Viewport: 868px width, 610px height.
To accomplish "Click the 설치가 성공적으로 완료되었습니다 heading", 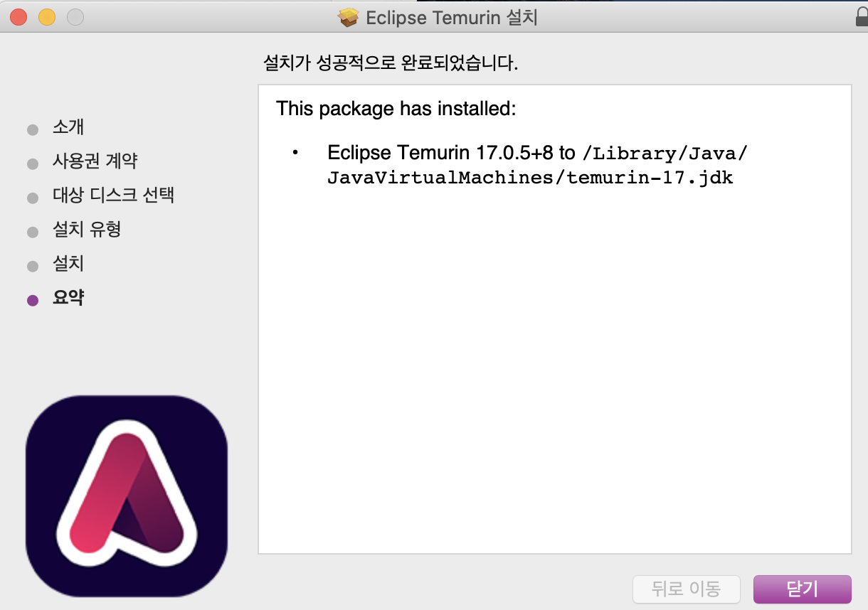I will click(x=391, y=64).
